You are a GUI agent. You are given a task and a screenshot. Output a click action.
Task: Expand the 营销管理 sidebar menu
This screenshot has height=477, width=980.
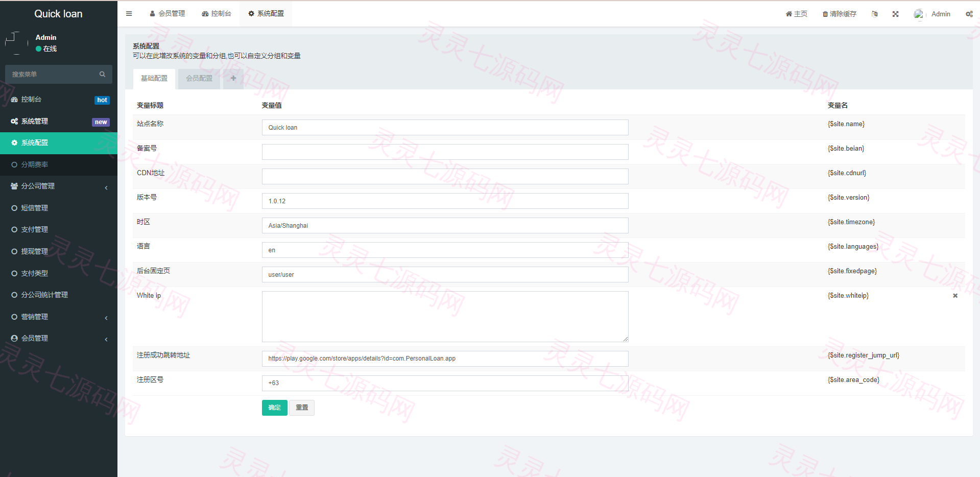(x=59, y=317)
